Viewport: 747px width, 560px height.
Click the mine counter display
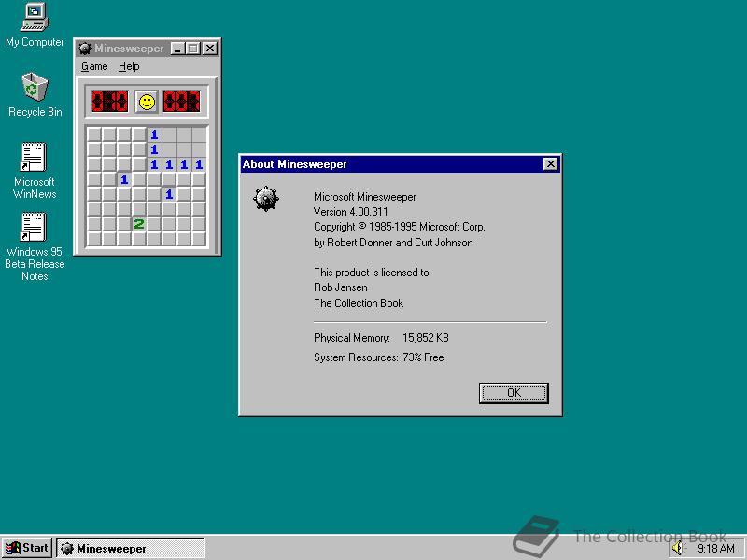(109, 102)
